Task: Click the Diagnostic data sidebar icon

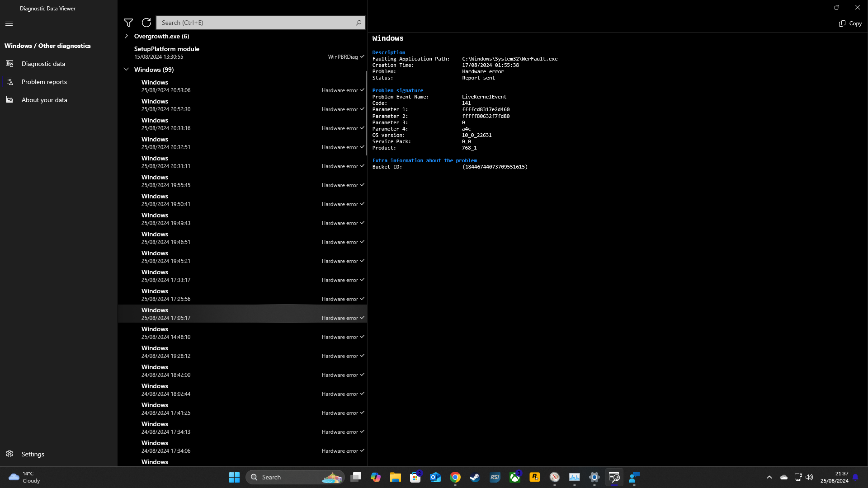Action: [9, 64]
